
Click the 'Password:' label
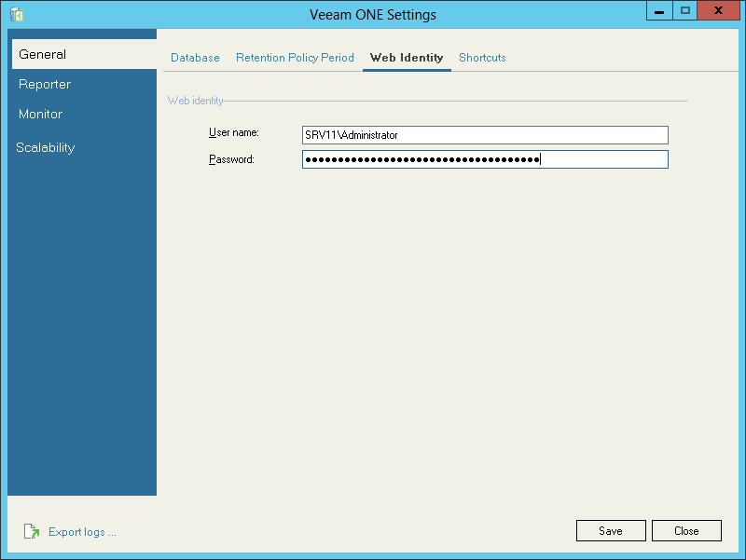[231, 159]
